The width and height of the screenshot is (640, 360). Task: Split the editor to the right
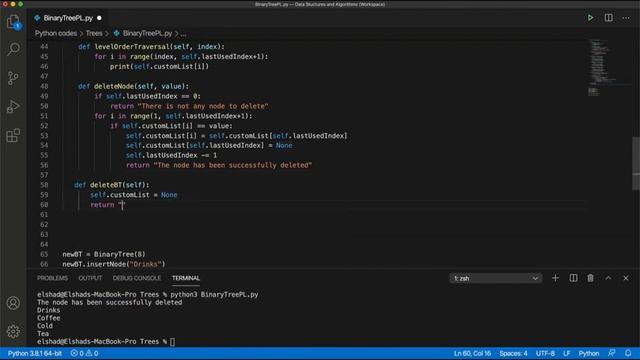(608, 18)
